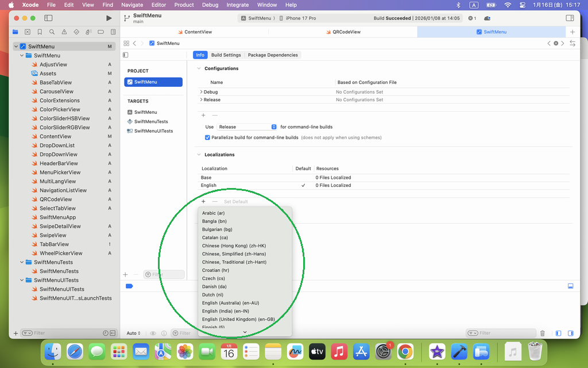Click the Run (play) button

click(x=109, y=18)
